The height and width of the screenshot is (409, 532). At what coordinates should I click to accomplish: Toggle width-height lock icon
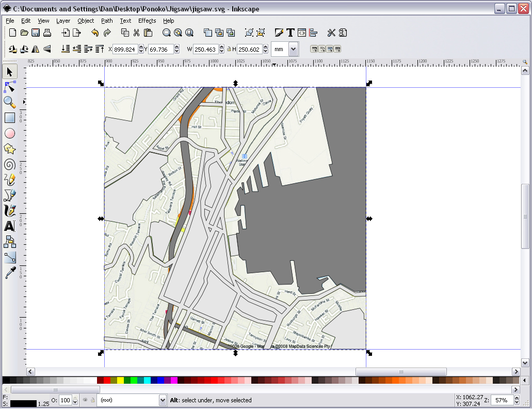pyautogui.click(x=229, y=49)
